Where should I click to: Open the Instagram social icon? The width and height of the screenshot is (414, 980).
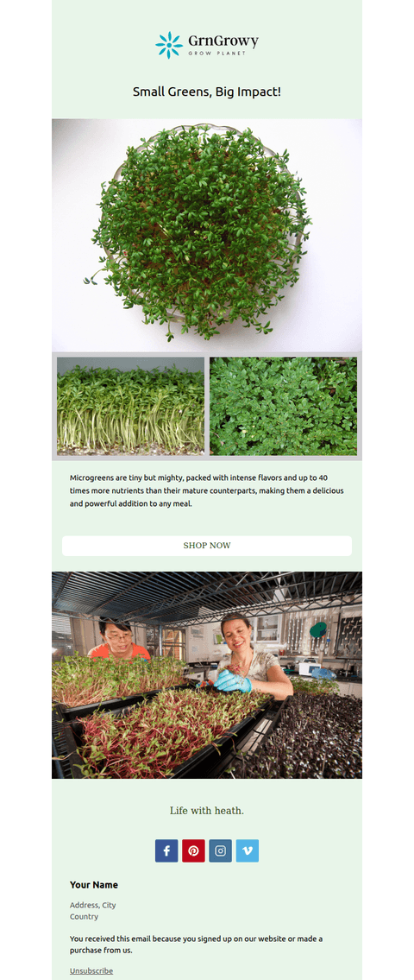click(221, 850)
